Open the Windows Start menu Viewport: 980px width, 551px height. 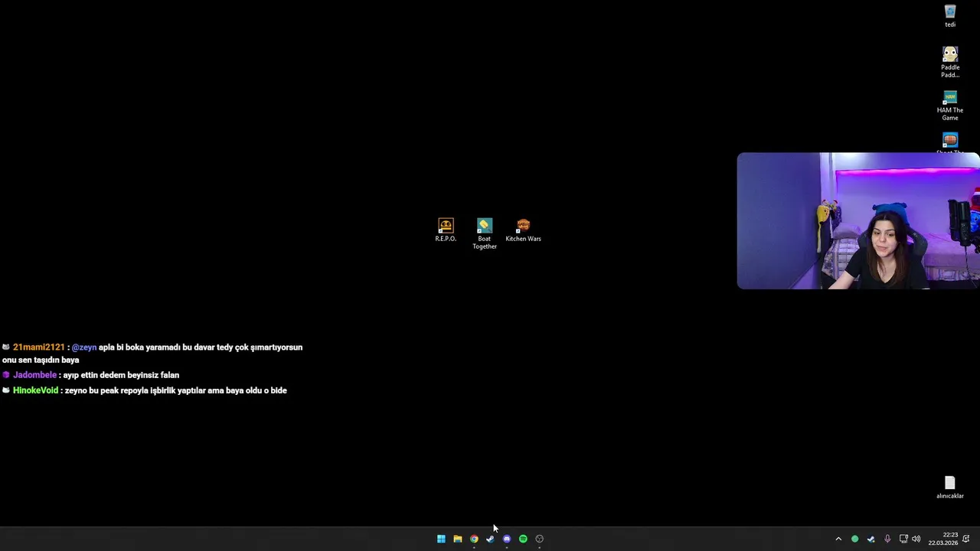(441, 539)
